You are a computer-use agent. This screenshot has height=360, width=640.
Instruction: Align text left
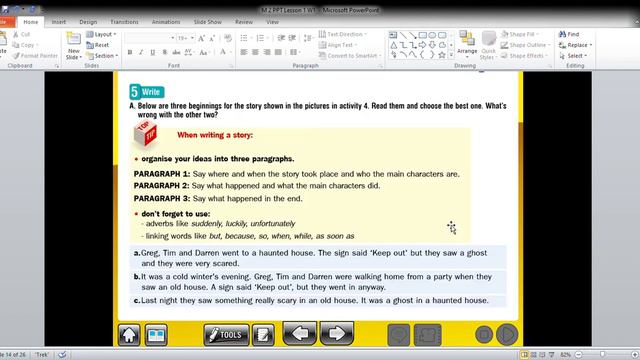click(244, 52)
